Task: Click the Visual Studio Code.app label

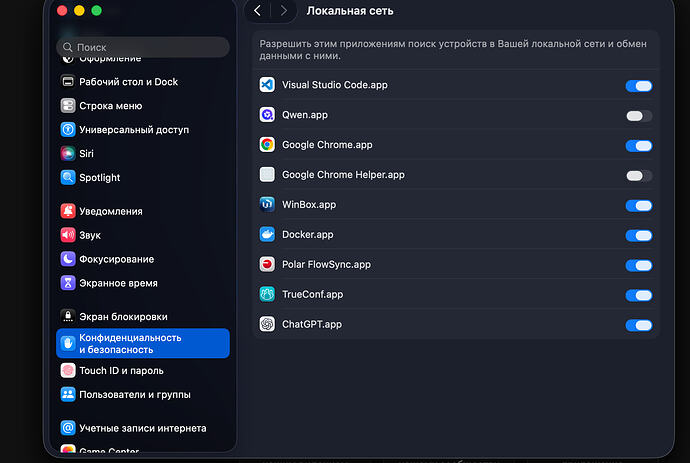Action: pos(335,85)
